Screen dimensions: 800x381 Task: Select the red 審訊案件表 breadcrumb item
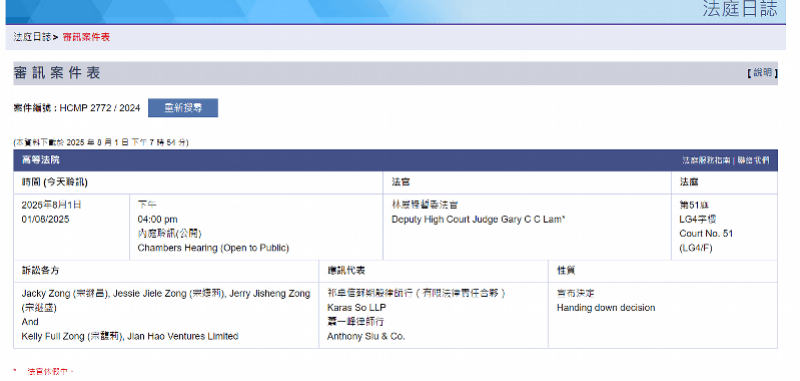[86, 37]
